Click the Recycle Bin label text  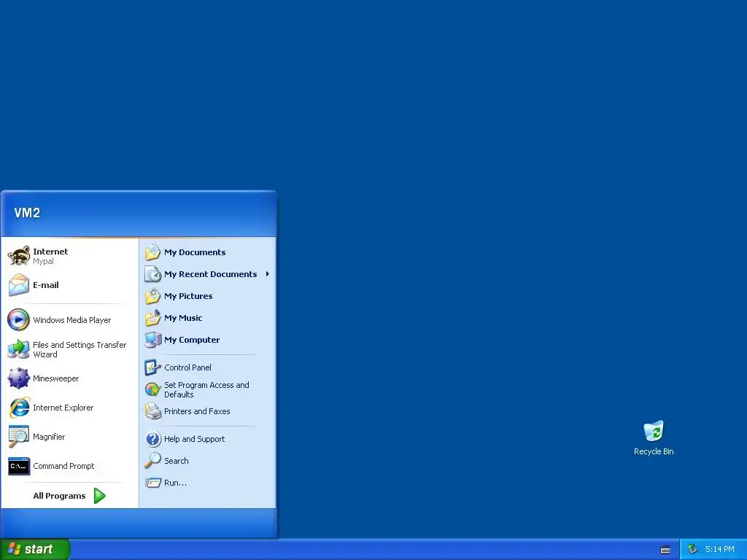pyautogui.click(x=654, y=451)
